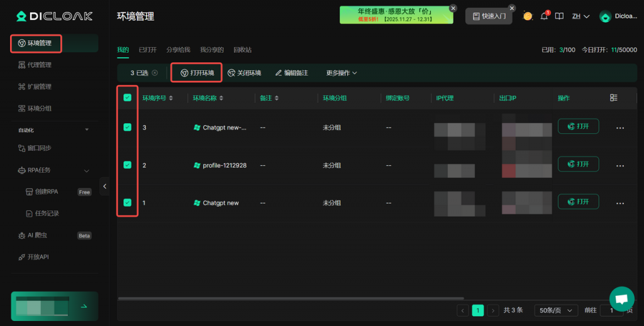
Task: Open the chat support bubble
Action: point(621,299)
